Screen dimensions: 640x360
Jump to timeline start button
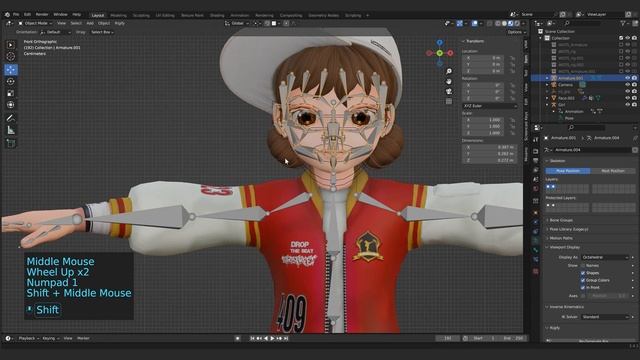(x=252, y=338)
